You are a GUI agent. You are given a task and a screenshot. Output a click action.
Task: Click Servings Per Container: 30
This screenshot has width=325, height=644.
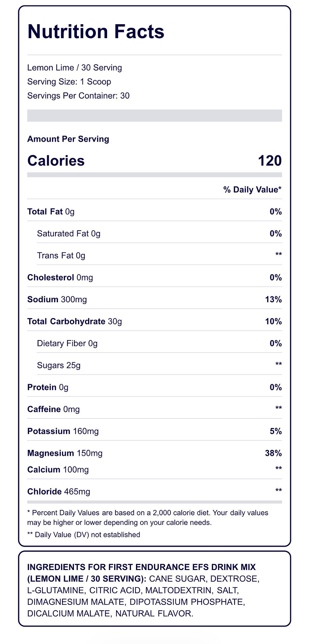(78, 96)
